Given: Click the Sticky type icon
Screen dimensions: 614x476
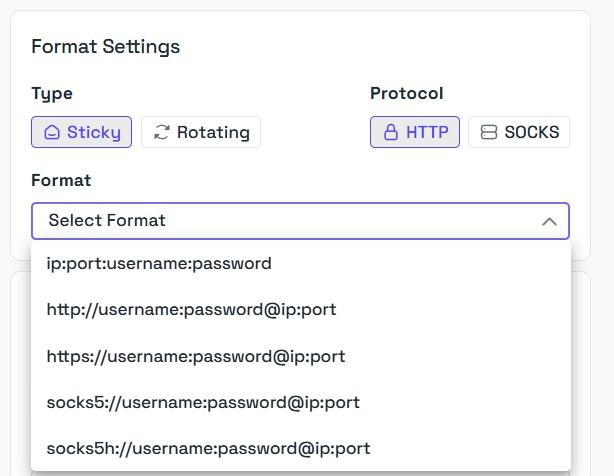Looking at the screenshot, I should coord(52,132).
